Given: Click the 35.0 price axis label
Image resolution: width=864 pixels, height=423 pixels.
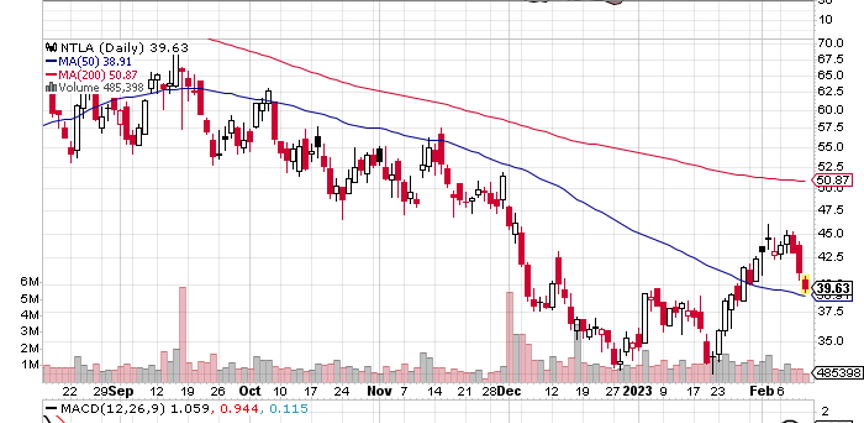Looking at the screenshot, I should point(831,341).
